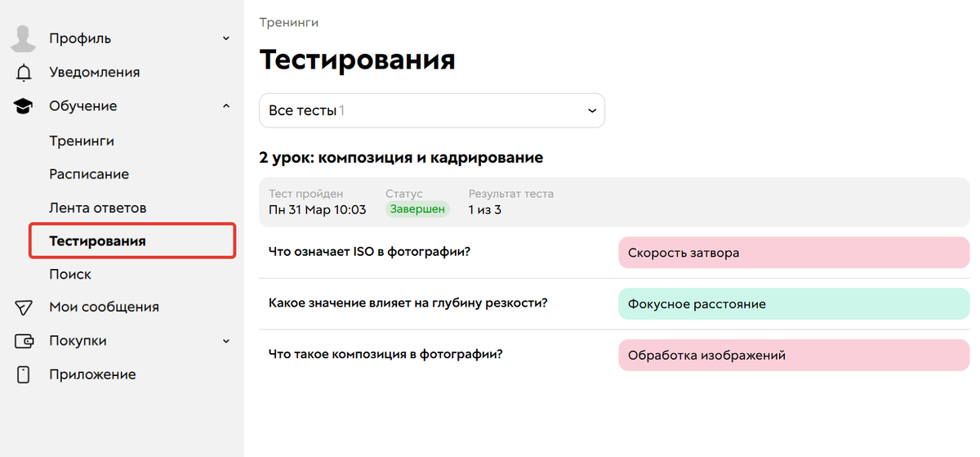Click question about глубину резкости
Viewport: 980px width, 457px height.
pos(408,303)
